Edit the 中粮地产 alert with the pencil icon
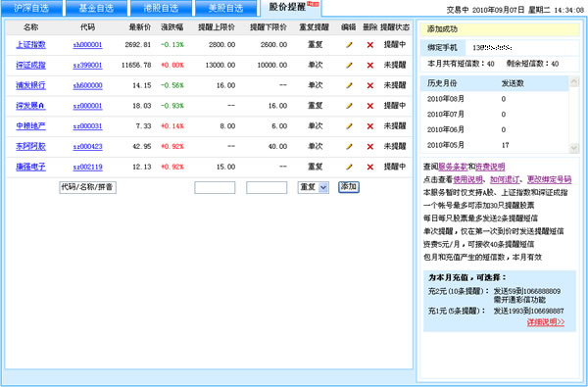The height and width of the screenshot is (387, 588). click(x=349, y=126)
